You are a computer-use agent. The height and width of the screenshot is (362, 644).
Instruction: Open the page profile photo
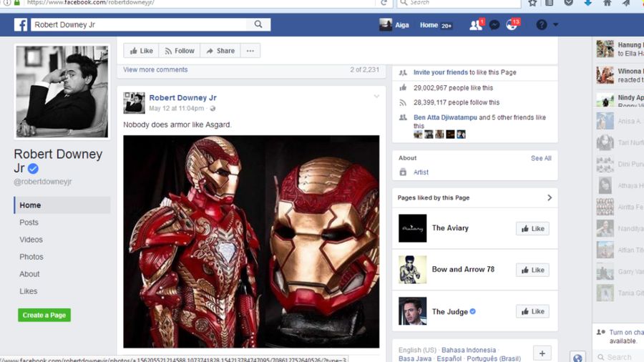tap(62, 92)
